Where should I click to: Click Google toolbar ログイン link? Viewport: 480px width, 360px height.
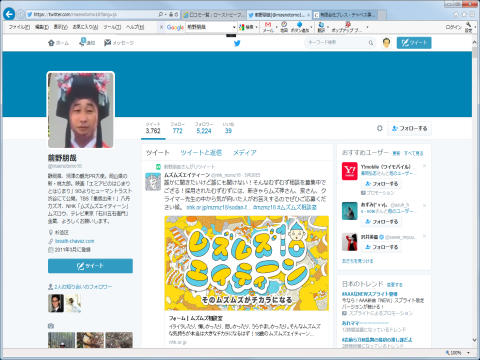[x=453, y=27]
